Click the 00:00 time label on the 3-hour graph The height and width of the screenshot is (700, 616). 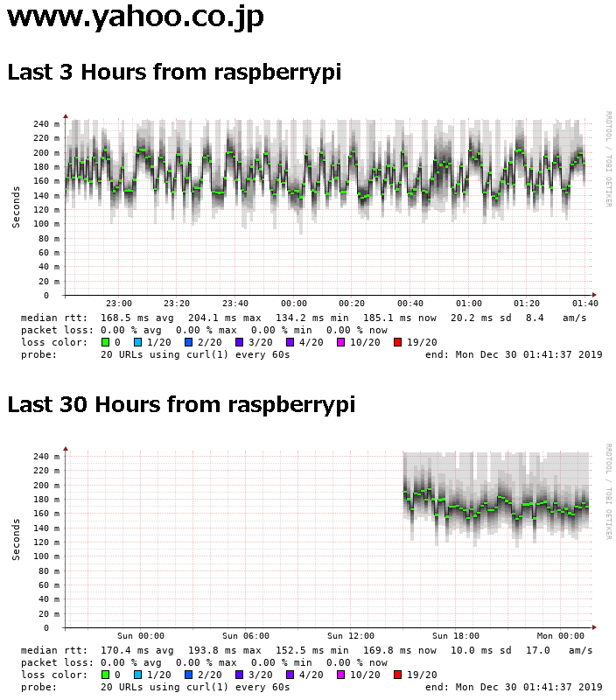pyautogui.click(x=294, y=304)
